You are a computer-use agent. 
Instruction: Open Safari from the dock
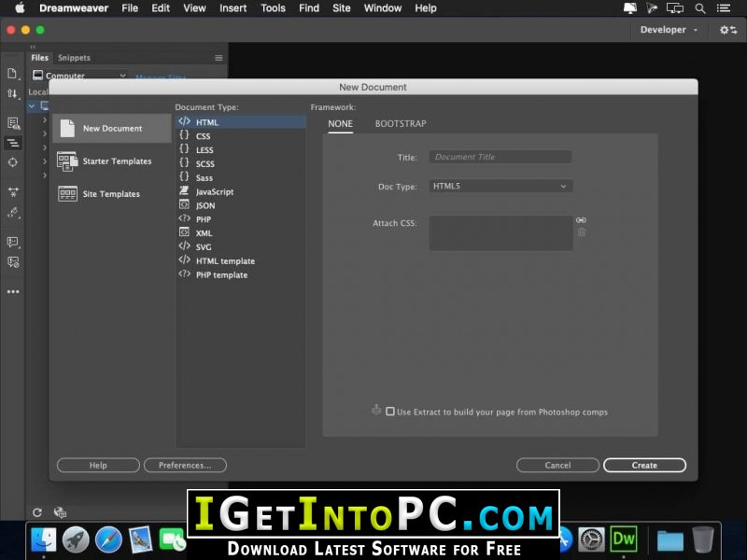coord(108,540)
